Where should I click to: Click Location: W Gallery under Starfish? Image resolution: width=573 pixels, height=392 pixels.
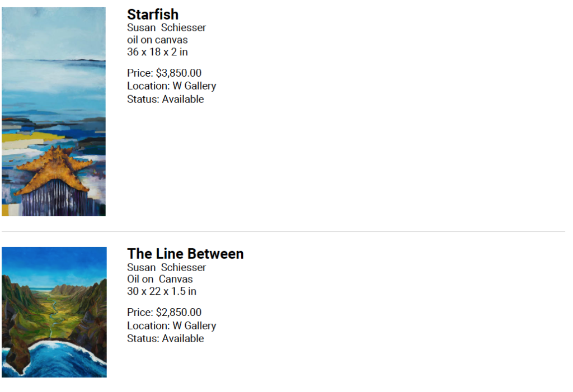coord(171,86)
